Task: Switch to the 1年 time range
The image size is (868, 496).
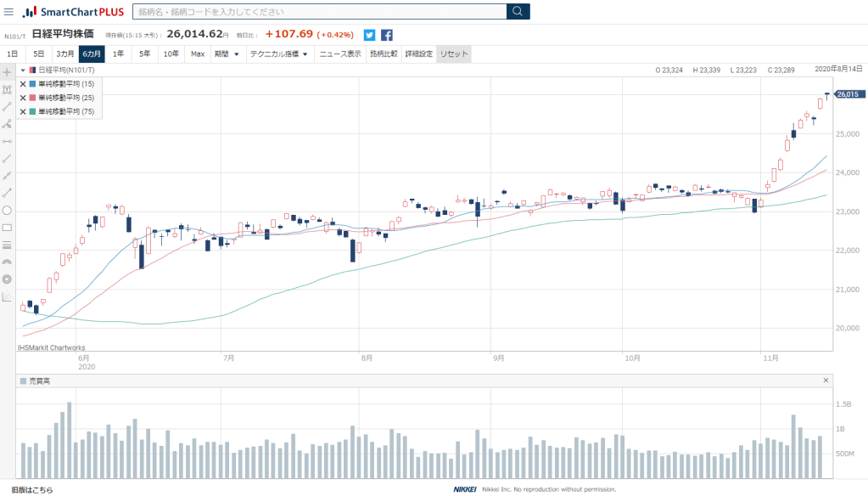Action: (118, 54)
